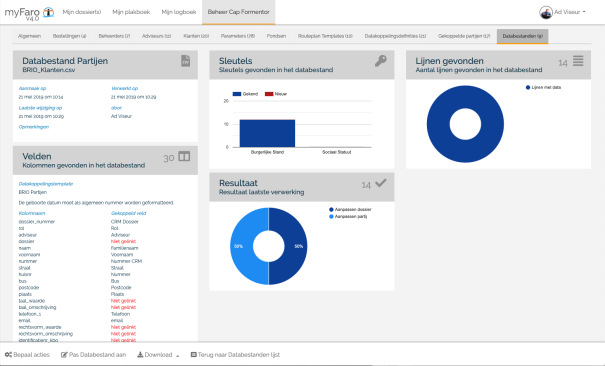Click Bepaal acties gears button

[x=27, y=355]
